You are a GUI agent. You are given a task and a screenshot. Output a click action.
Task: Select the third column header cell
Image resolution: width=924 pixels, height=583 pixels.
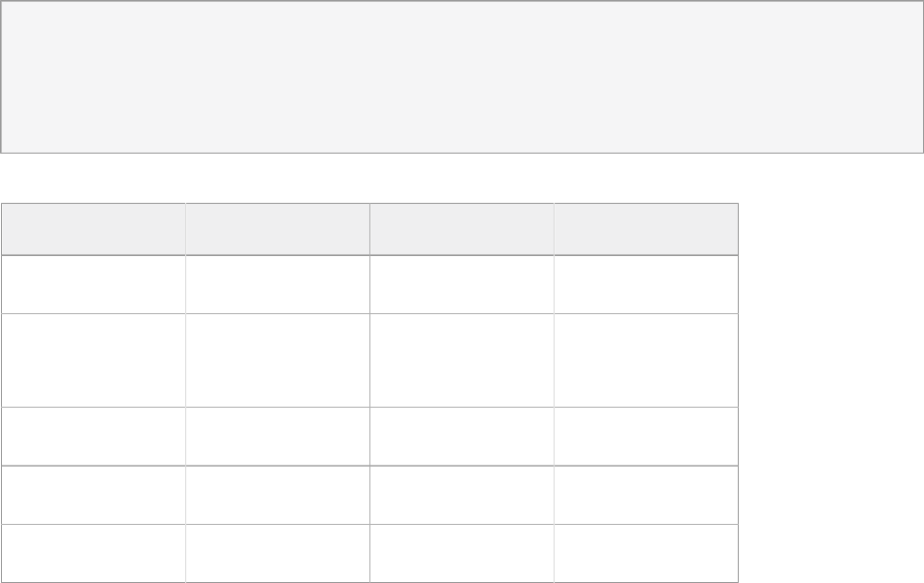462,229
